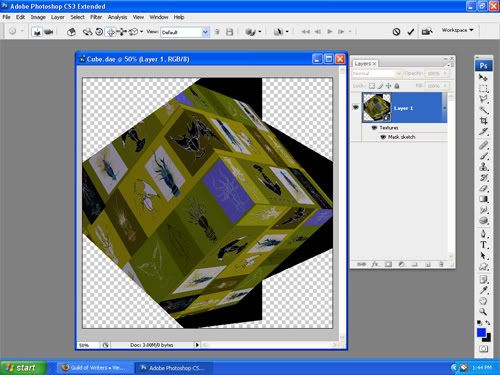Switch to Guild of Writers taskbar button
500x375 pixels.
coord(94,368)
